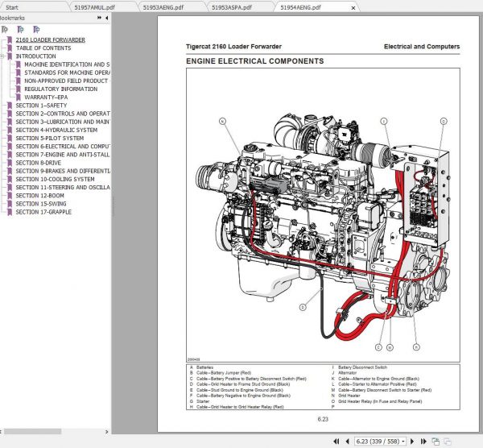
Task: Select the 51954AENG.pdf tab
Action: [x=300, y=7]
